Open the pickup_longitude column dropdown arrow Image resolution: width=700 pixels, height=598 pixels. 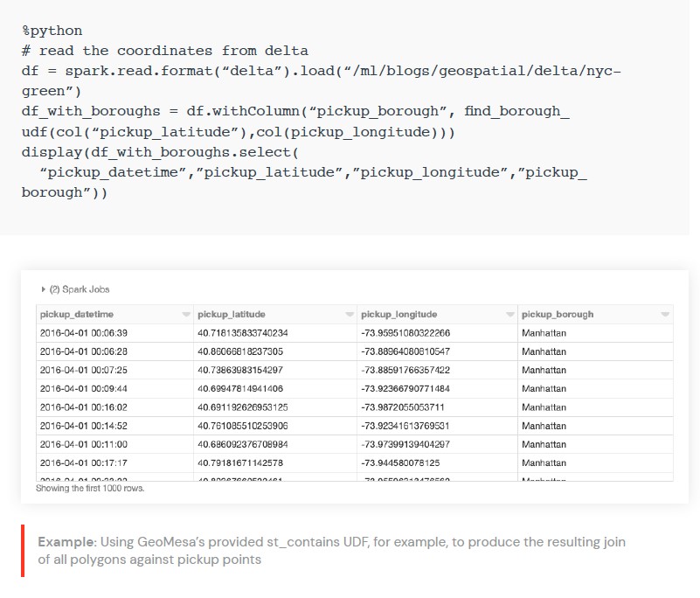509,315
